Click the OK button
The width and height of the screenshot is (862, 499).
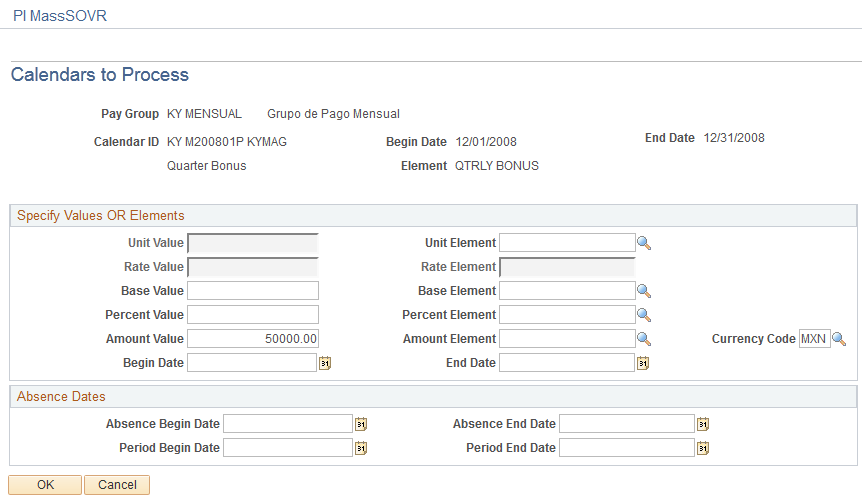(x=45, y=485)
